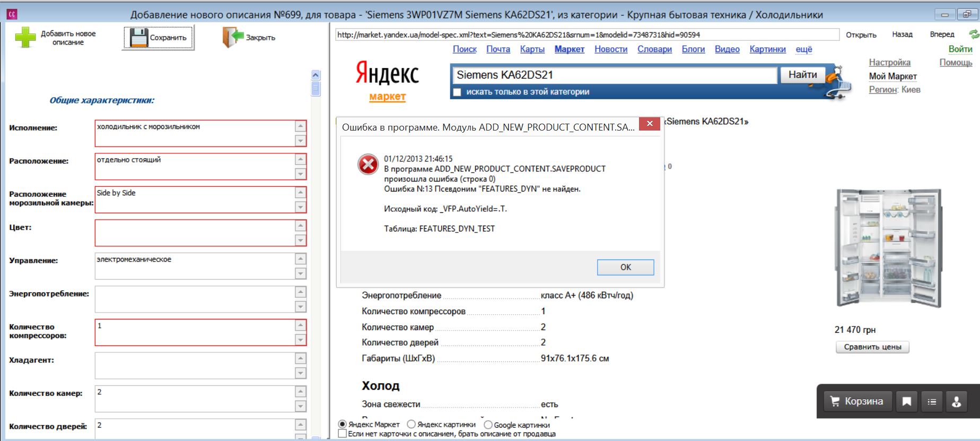Screen dimensions: 980x441
Task: Open the Новости link
Action: pyautogui.click(x=611, y=49)
